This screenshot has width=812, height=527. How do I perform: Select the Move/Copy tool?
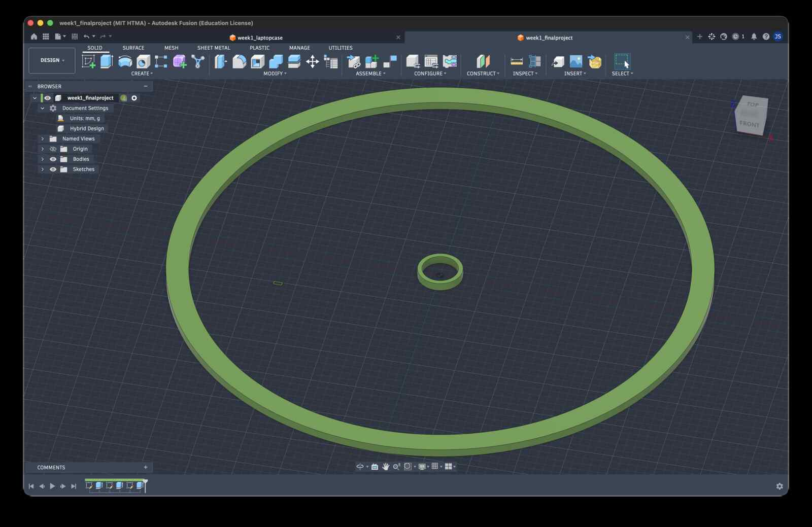313,61
